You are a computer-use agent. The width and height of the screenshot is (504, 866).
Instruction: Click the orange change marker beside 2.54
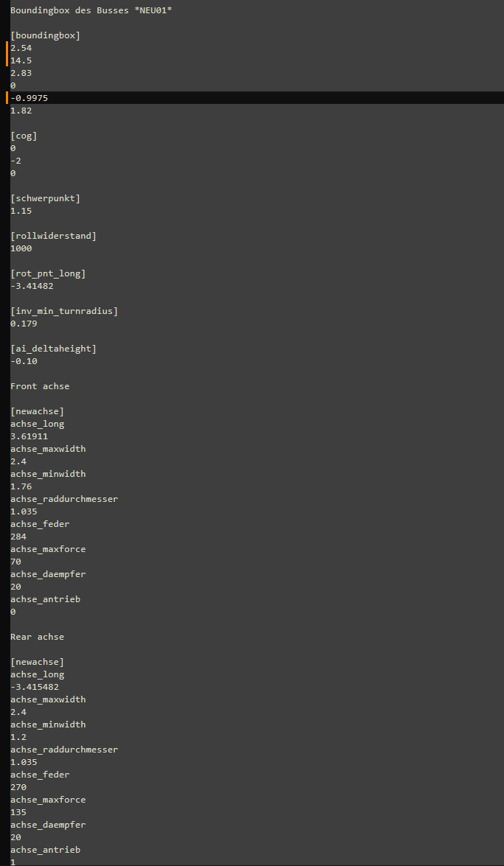(7, 48)
